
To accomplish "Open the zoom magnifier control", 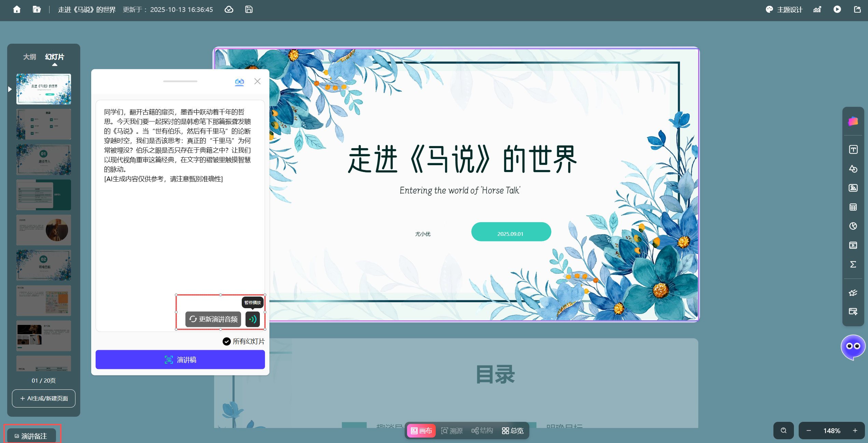I will point(783,430).
